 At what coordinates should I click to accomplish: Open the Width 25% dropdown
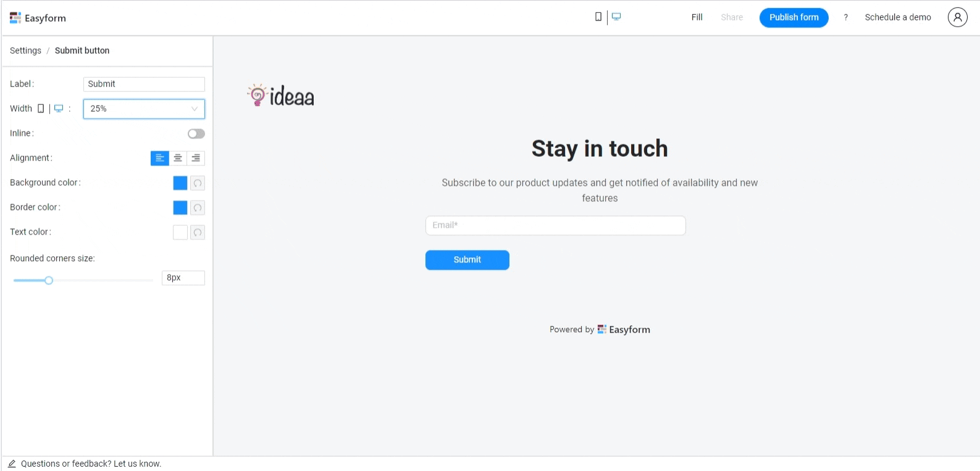click(144, 109)
